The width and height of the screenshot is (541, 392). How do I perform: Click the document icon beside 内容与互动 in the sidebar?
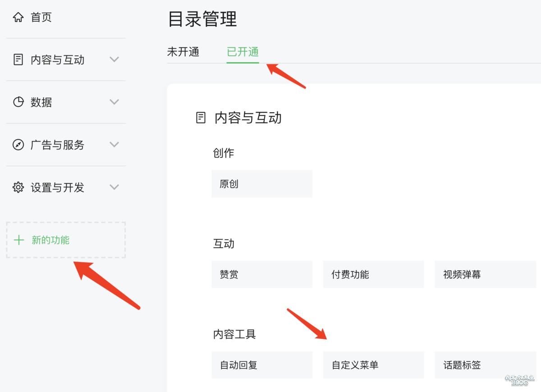(18, 60)
